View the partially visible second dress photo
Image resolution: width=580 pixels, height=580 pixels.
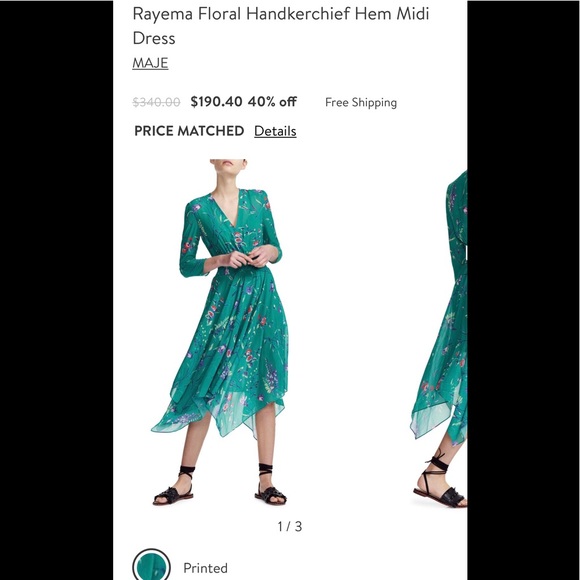439,338
